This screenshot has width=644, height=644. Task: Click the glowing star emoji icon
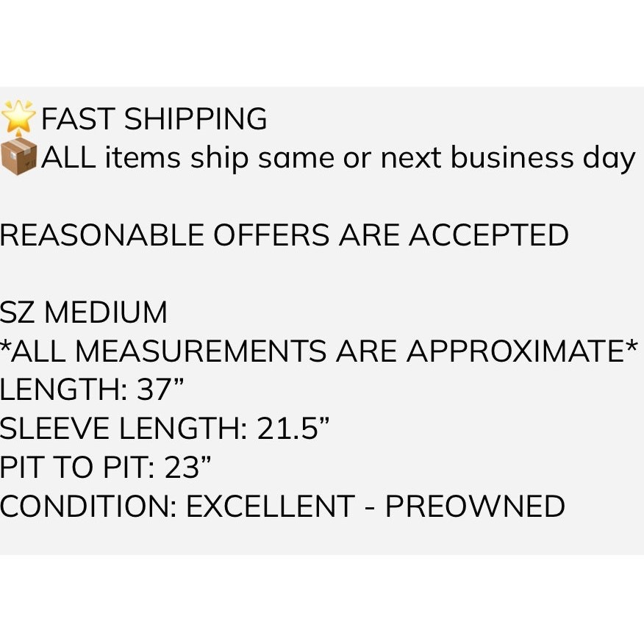[x=18, y=116]
